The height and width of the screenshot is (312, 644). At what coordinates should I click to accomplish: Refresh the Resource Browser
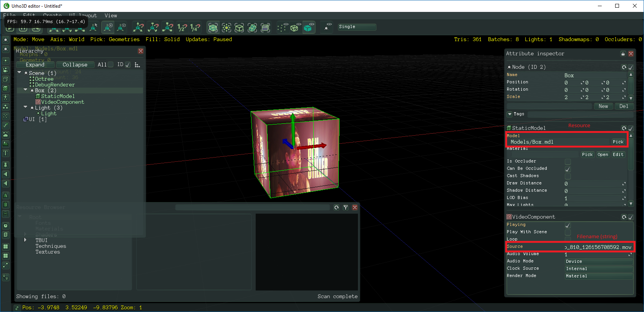point(336,207)
